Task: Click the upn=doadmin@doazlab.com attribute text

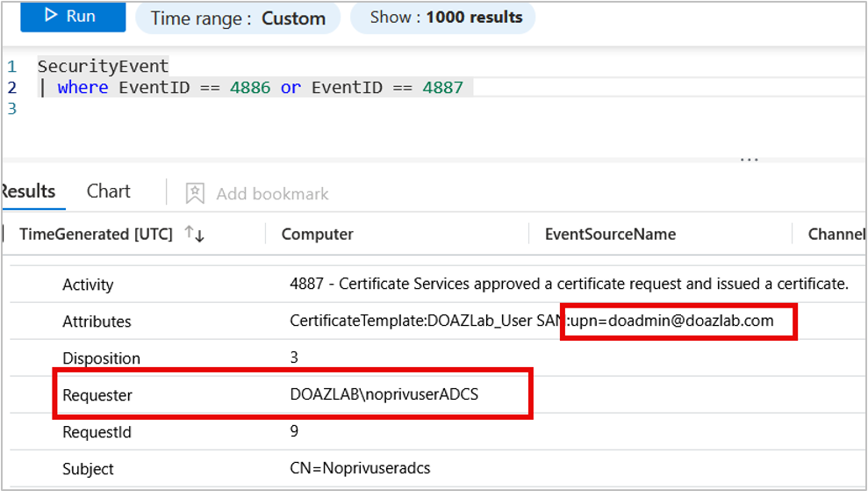Action: (x=671, y=321)
